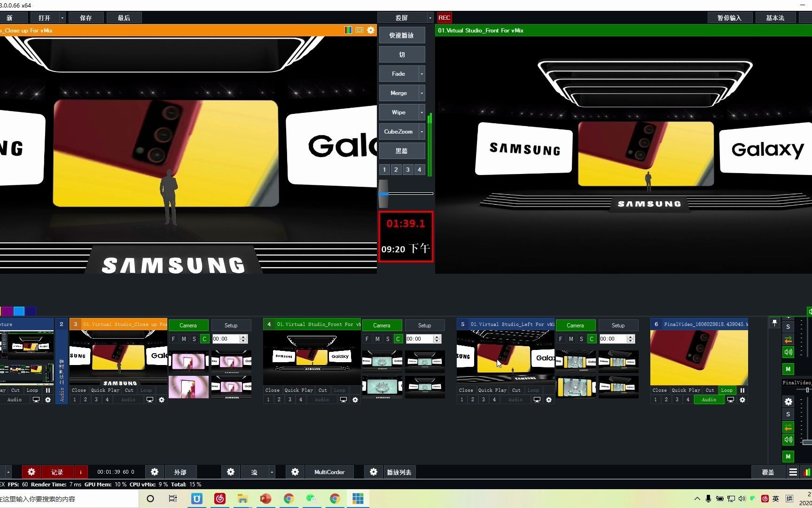
Task: Open external output settings gear
Action: click(155, 472)
